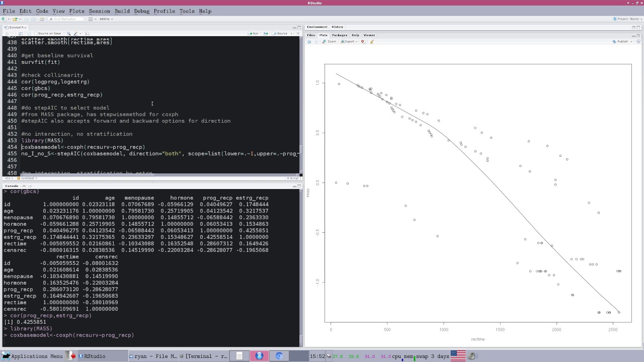Open the Debug menu
Image resolution: width=644 pixels, height=362 pixels.
click(x=142, y=11)
